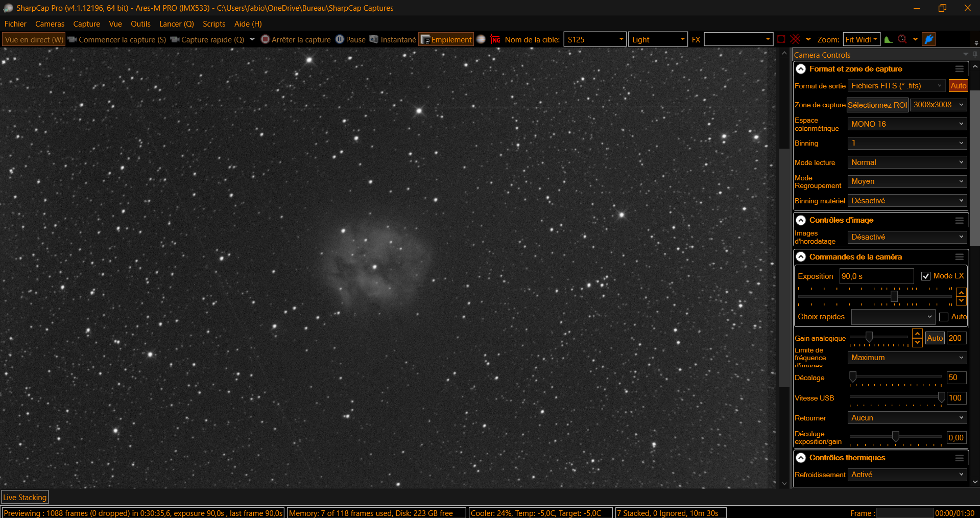980x518 pixels.
Task: Click the Sélectionnez ROI button
Action: pos(877,105)
